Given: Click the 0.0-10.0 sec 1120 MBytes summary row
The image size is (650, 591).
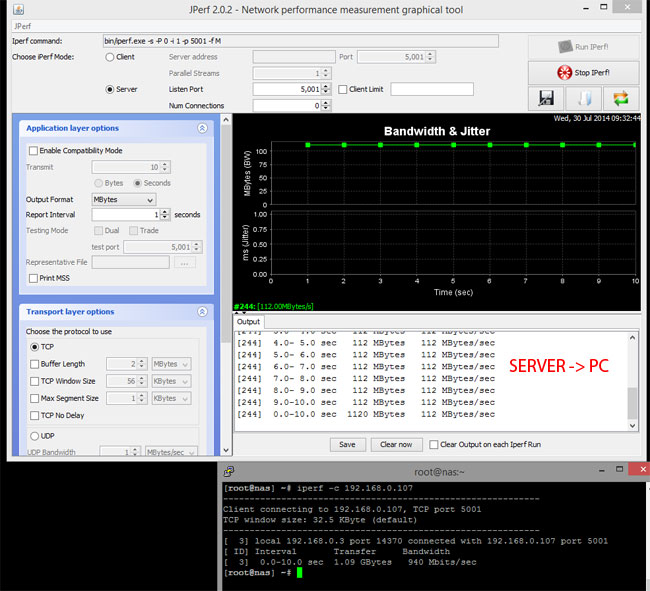Looking at the screenshot, I should [366, 414].
